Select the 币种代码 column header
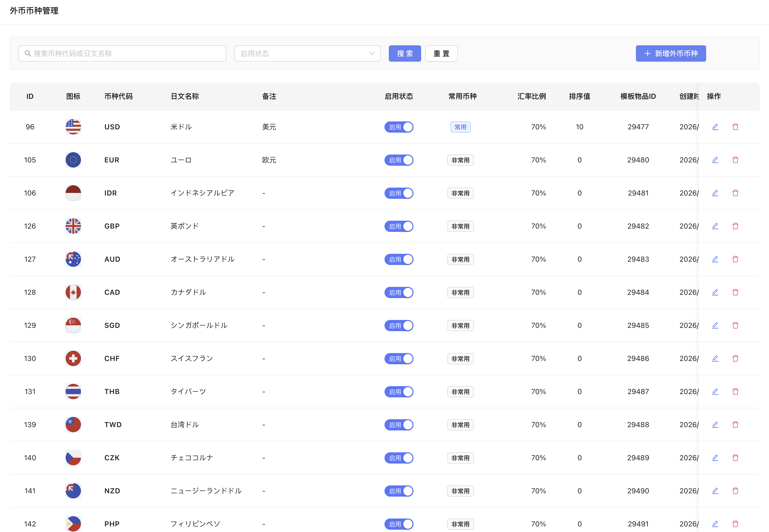Viewport: 769px width, 532px height. pos(118,96)
